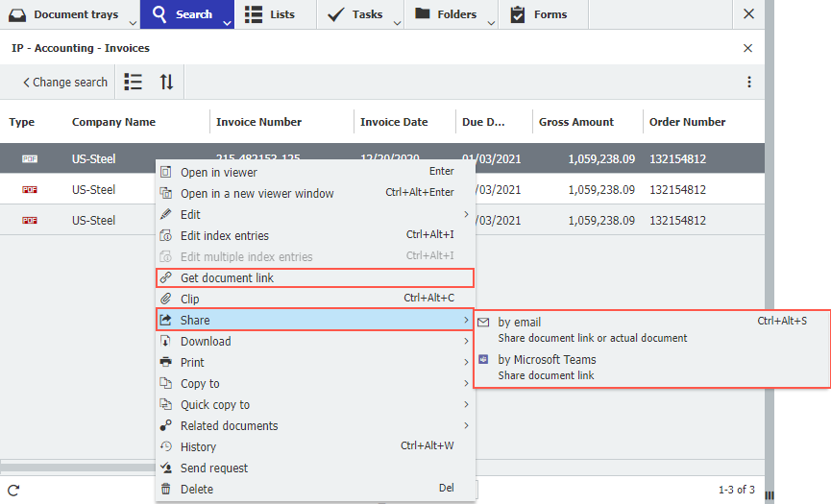Expand the Download submenu arrow
Image resolution: width=831 pixels, height=504 pixels.
point(467,341)
